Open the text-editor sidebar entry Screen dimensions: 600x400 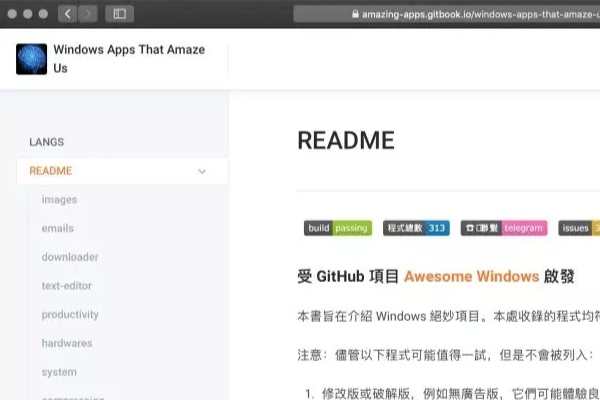(x=67, y=286)
